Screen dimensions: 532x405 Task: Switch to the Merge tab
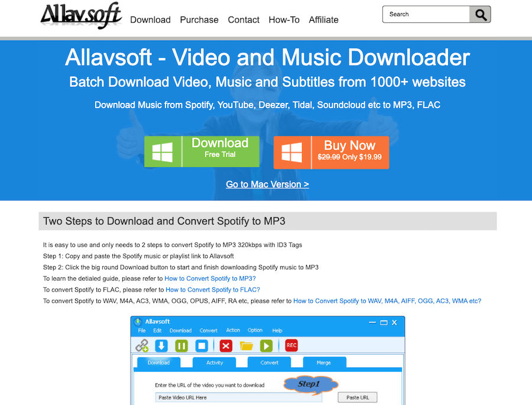324,362
